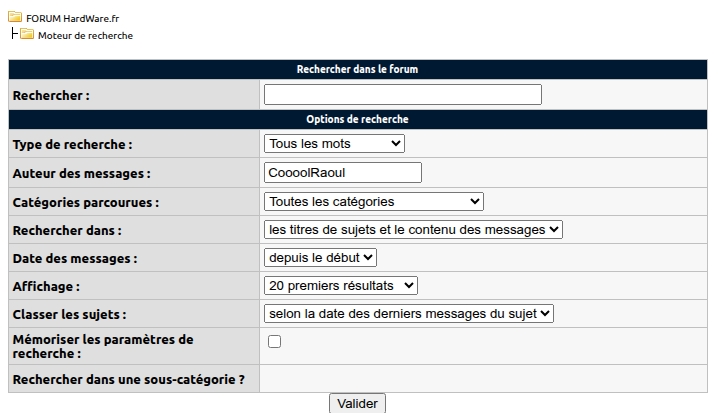718x413 pixels.
Task: Click the Rechercher dans le forum header
Action: (x=357, y=69)
